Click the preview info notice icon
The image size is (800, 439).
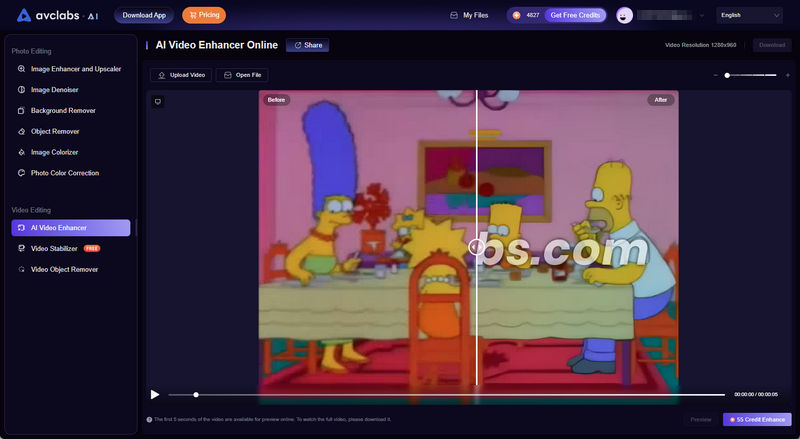[x=149, y=420]
